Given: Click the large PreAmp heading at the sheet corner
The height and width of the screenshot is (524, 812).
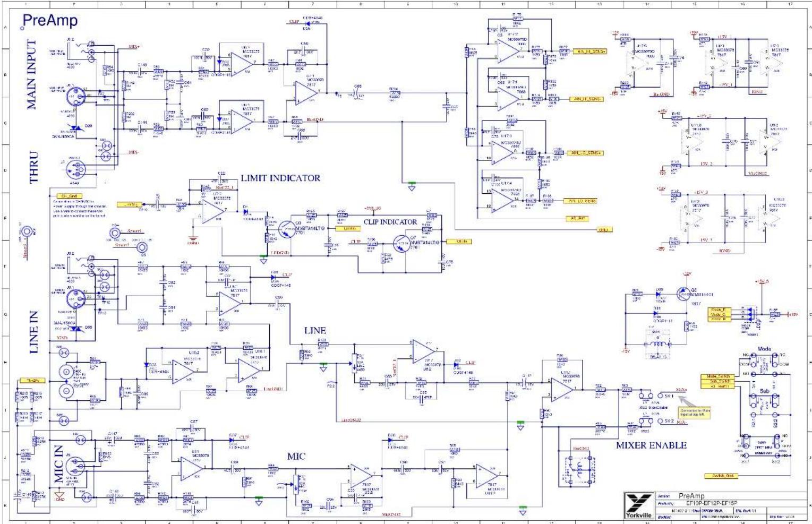Looking at the screenshot, I should (50, 21).
